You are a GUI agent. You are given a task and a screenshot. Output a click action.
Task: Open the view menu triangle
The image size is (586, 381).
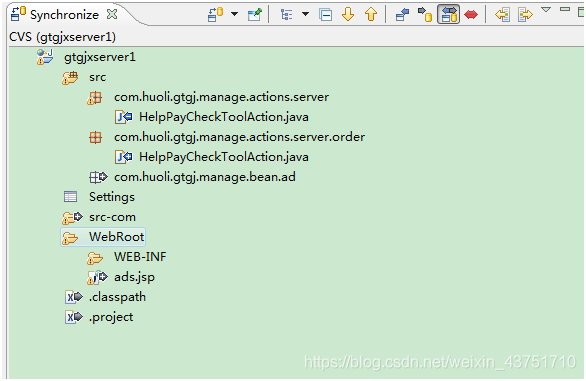coord(546,9)
